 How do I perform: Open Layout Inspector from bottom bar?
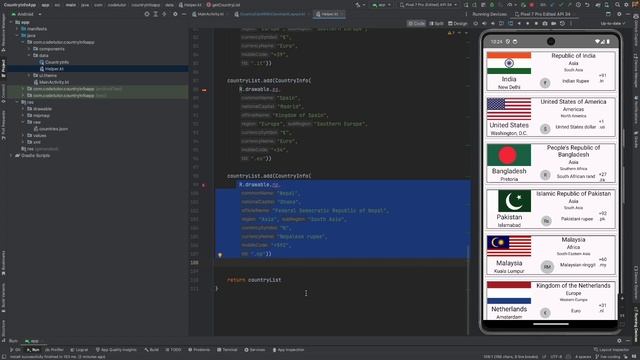pyautogui.click(x=611, y=350)
